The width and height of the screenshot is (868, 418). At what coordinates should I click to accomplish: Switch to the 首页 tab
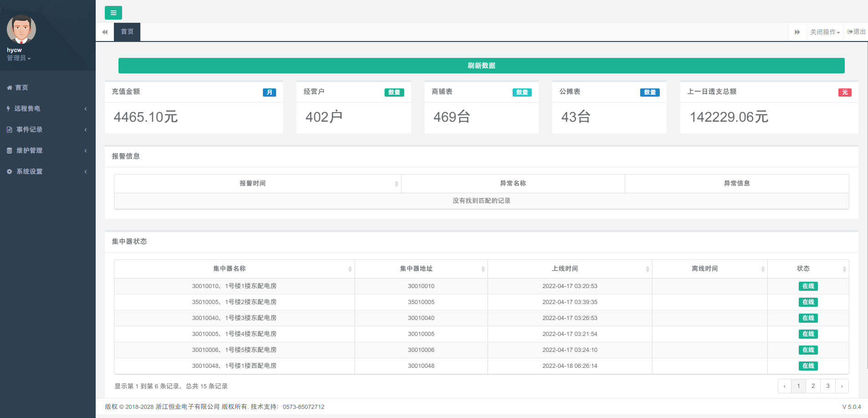tap(127, 31)
